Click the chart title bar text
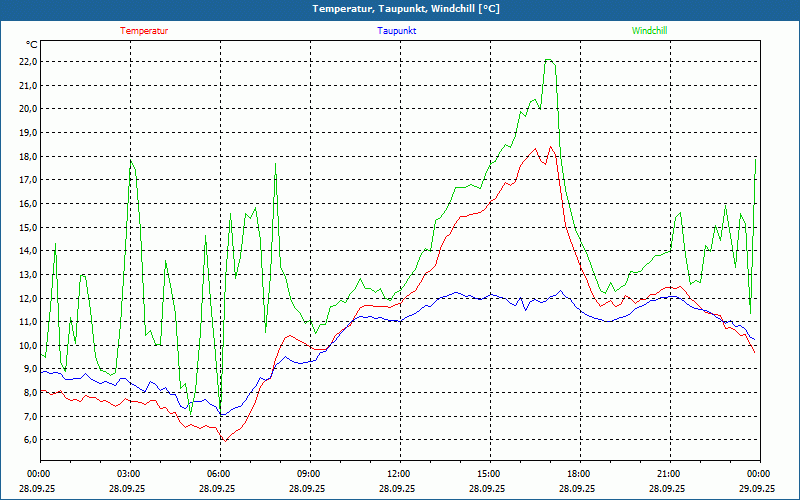Screen dimensions: 800x500 tap(399, 9)
